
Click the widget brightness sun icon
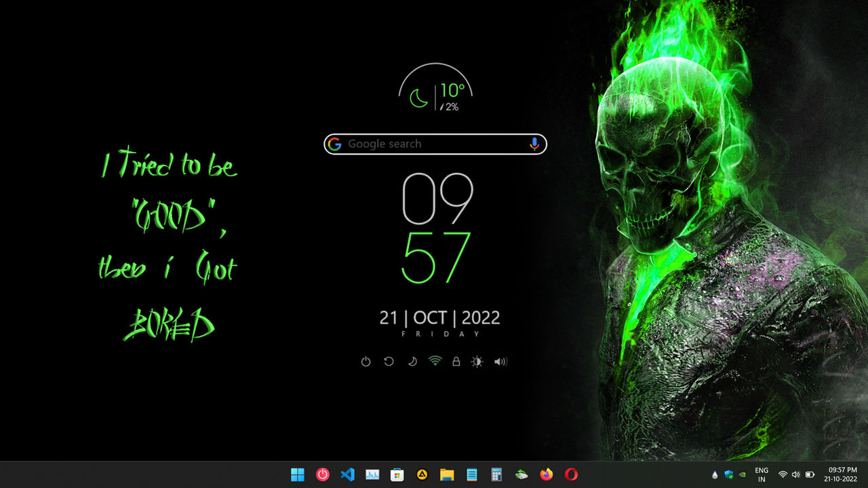477,362
